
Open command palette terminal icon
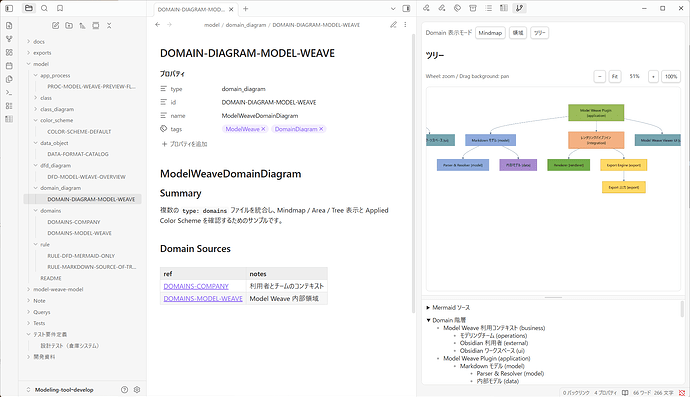pos(9,92)
